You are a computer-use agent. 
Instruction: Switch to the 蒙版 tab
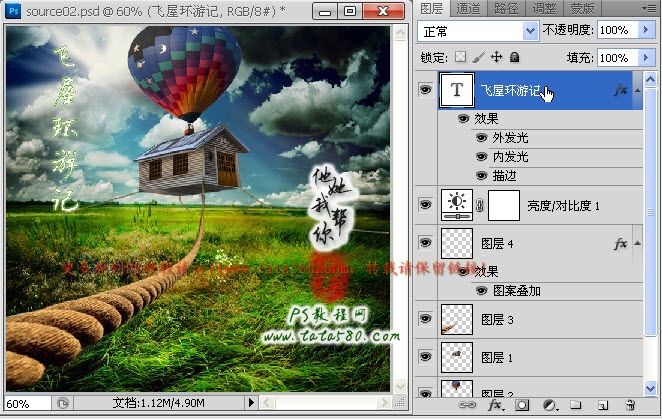tap(583, 8)
